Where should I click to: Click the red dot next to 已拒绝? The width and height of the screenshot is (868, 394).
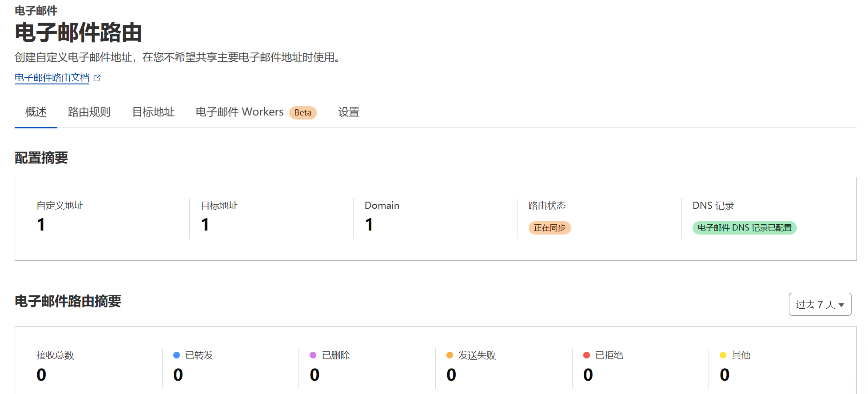[x=586, y=355]
